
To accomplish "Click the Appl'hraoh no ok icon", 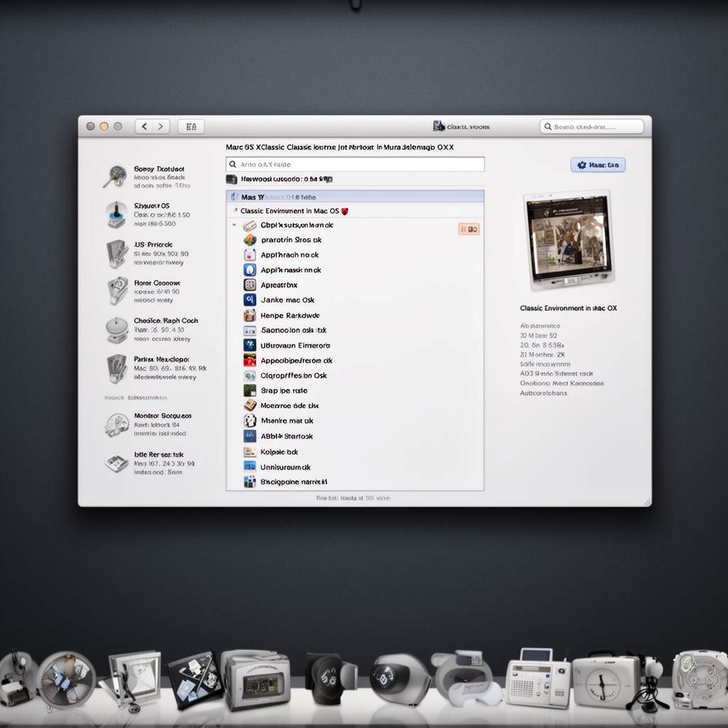I will [x=250, y=255].
